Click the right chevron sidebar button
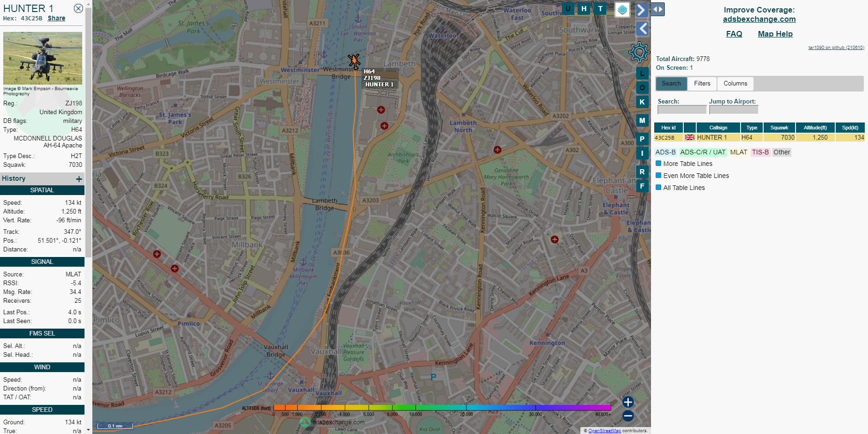 coord(641,10)
